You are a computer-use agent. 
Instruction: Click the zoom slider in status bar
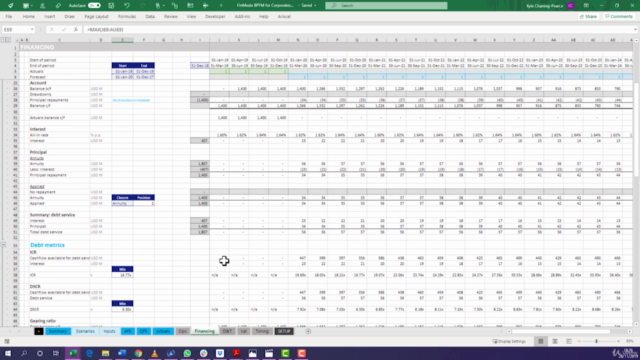597,341
